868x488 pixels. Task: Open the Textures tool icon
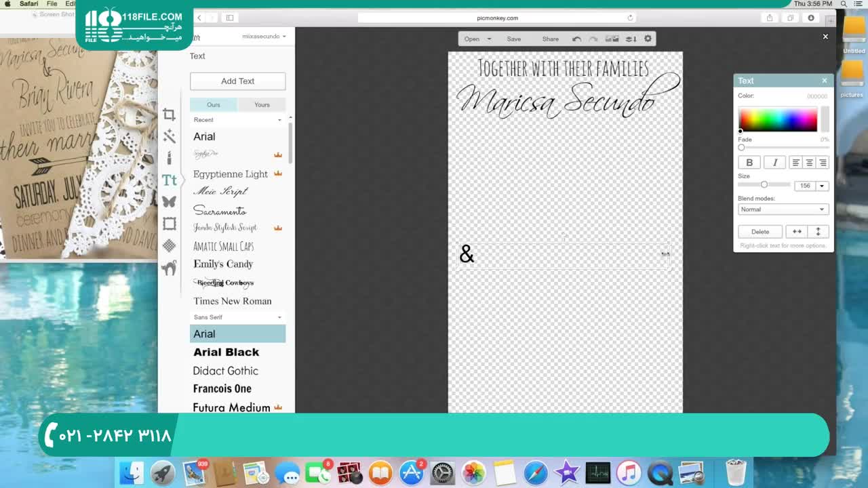tap(169, 245)
